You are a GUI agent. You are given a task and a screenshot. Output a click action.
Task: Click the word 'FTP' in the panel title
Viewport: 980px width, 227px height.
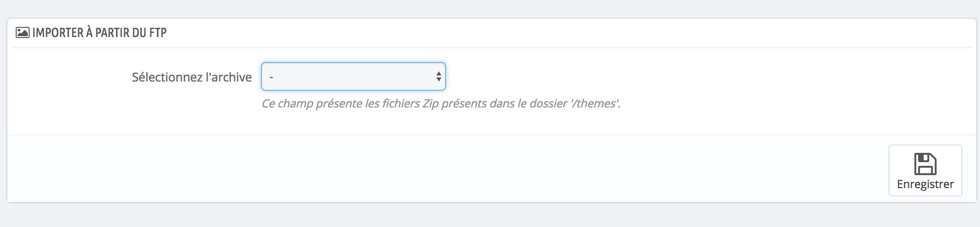pyautogui.click(x=158, y=33)
